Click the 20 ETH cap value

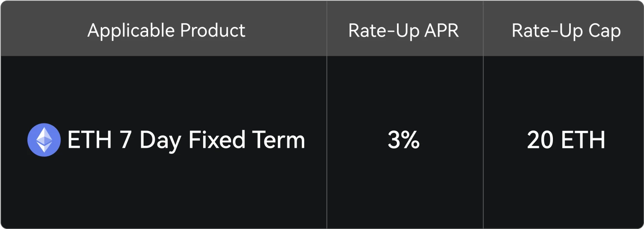tap(566, 140)
